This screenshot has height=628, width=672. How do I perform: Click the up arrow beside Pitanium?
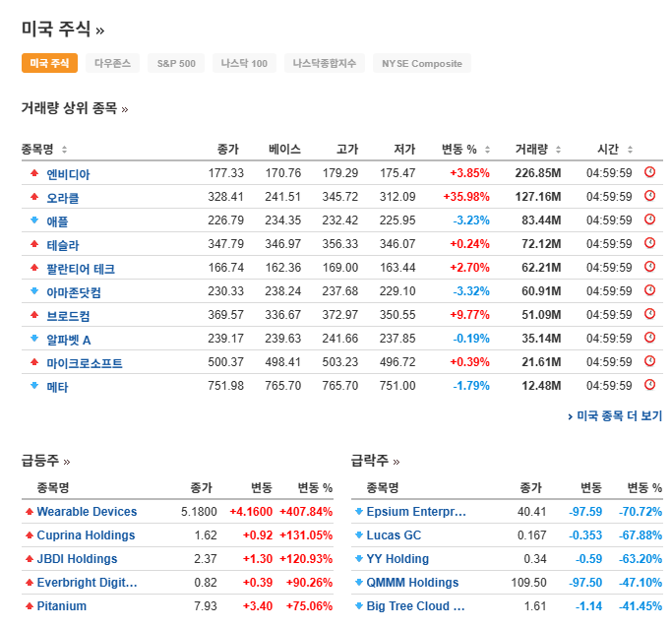pyautogui.click(x=30, y=605)
